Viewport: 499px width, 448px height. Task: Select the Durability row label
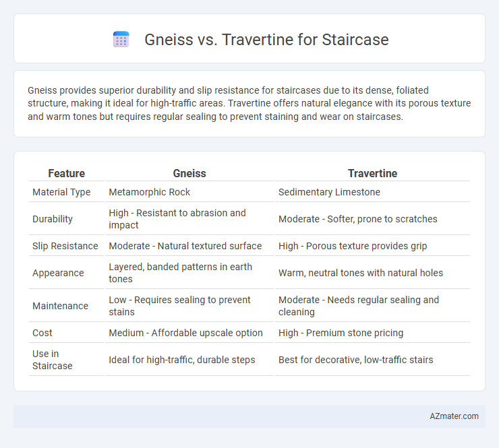click(53, 219)
